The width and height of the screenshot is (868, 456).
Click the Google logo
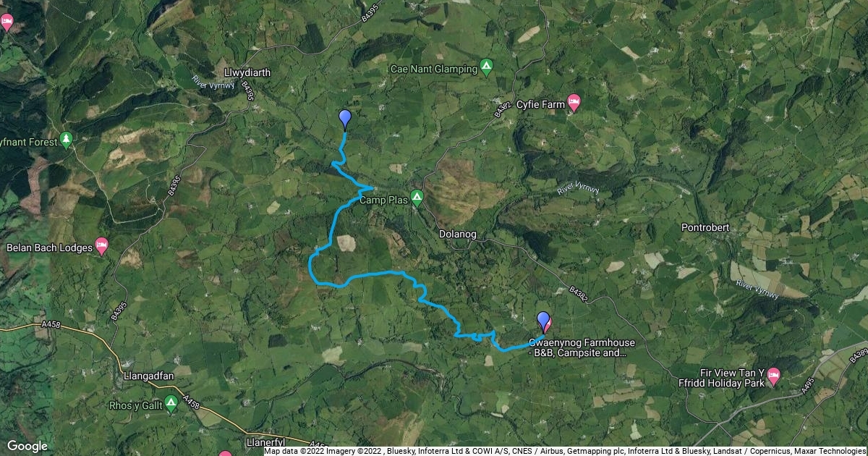coord(27,446)
